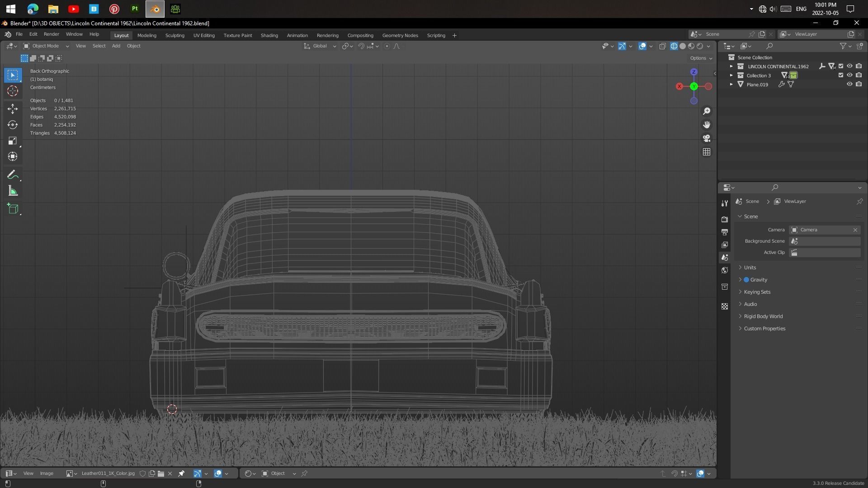This screenshot has height=488, width=868.
Task: Open the View Layer properties tab
Action: [725, 244]
